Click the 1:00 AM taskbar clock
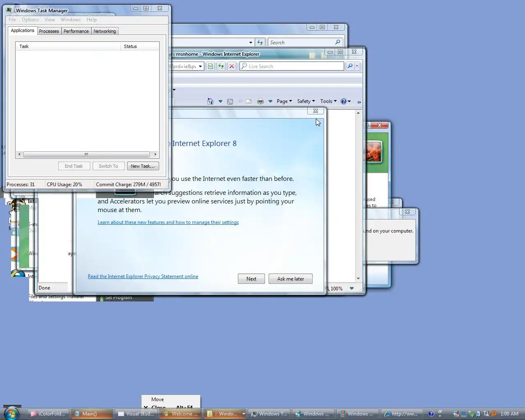 [x=509, y=414]
